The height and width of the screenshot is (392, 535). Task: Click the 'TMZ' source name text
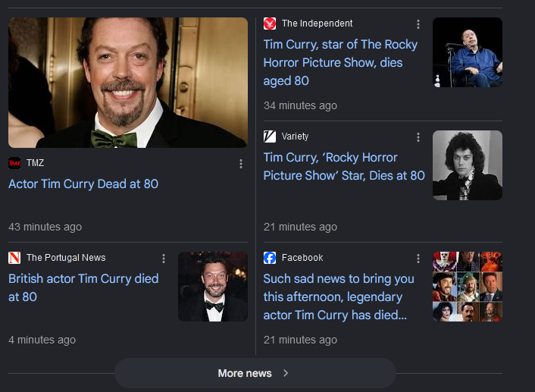click(35, 163)
